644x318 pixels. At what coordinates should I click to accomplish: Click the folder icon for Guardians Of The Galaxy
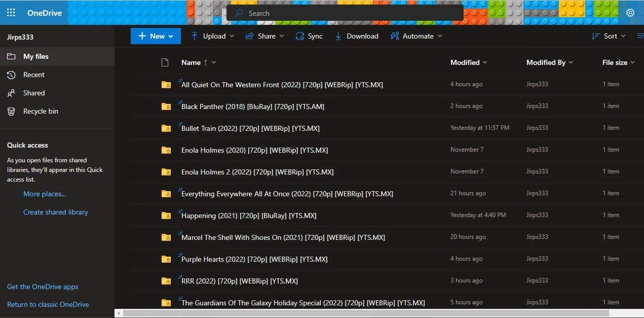pyautogui.click(x=166, y=303)
